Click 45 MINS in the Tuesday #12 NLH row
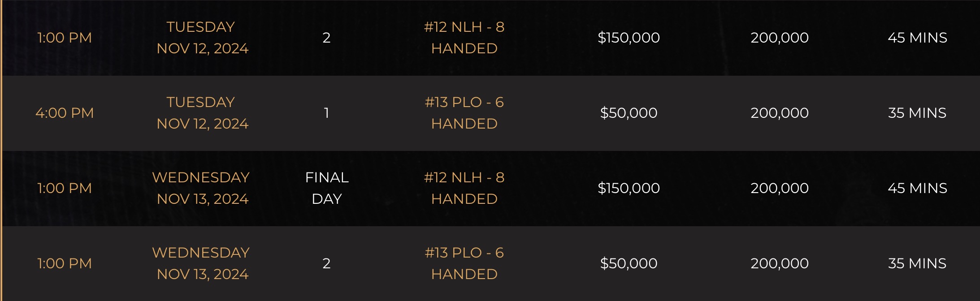Image resolution: width=980 pixels, height=301 pixels. tap(917, 38)
